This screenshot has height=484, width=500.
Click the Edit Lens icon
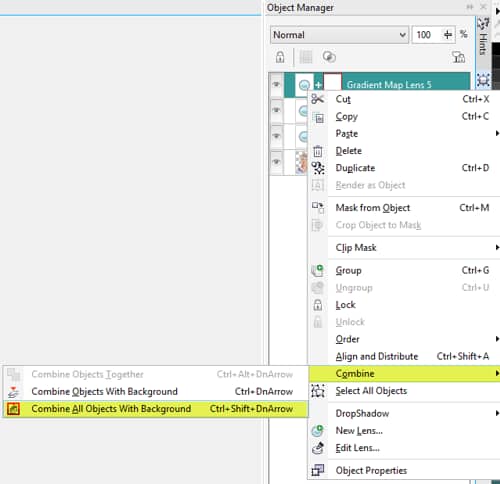[317, 448]
